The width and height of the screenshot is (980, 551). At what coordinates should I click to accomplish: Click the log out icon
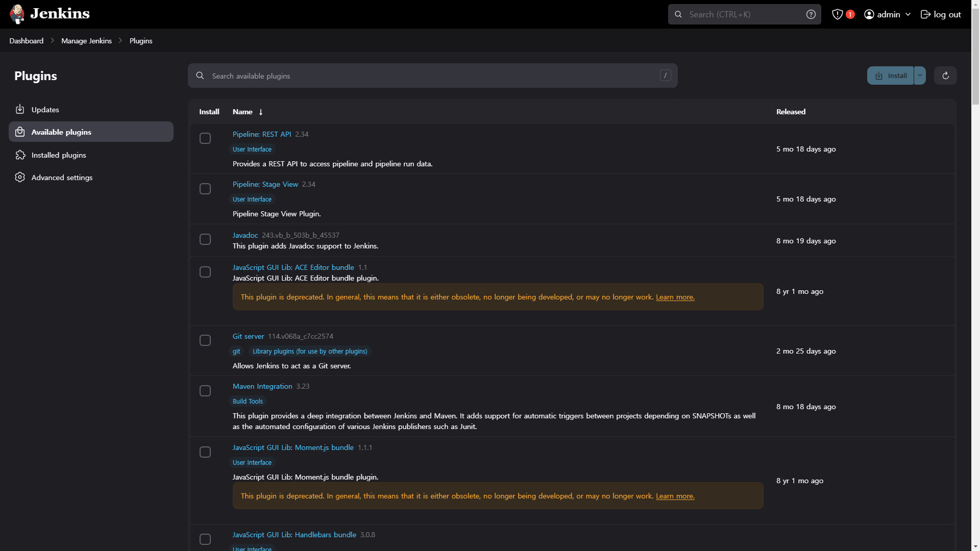click(x=925, y=14)
